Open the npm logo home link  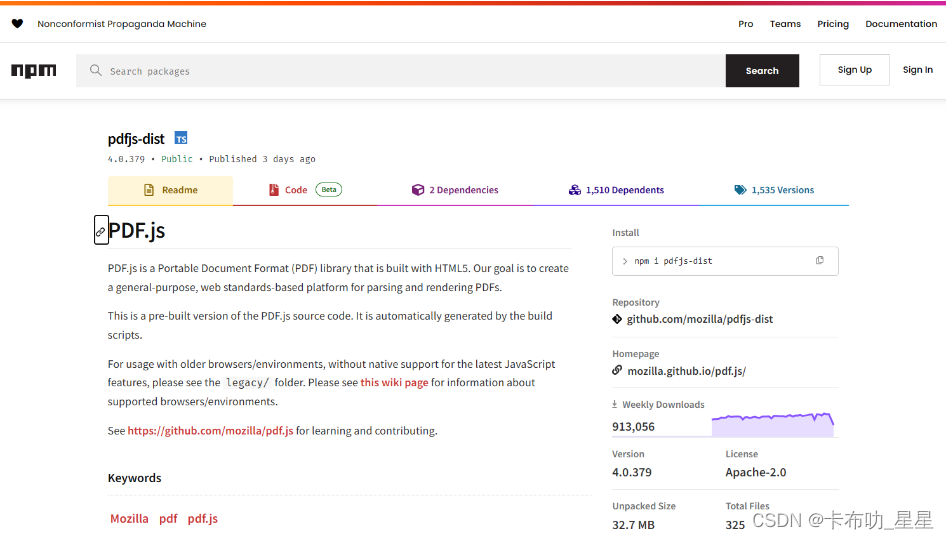pos(34,71)
